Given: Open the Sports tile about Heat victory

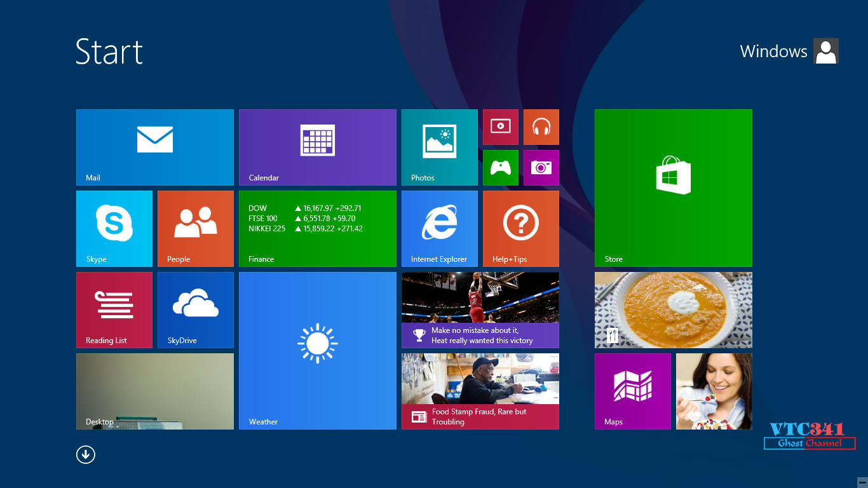Looking at the screenshot, I should click(480, 310).
